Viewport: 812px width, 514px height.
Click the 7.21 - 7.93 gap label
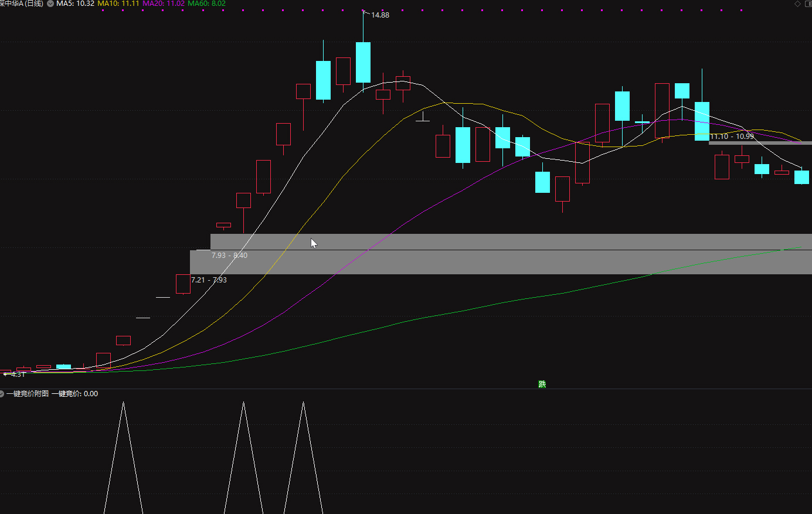[x=209, y=280]
